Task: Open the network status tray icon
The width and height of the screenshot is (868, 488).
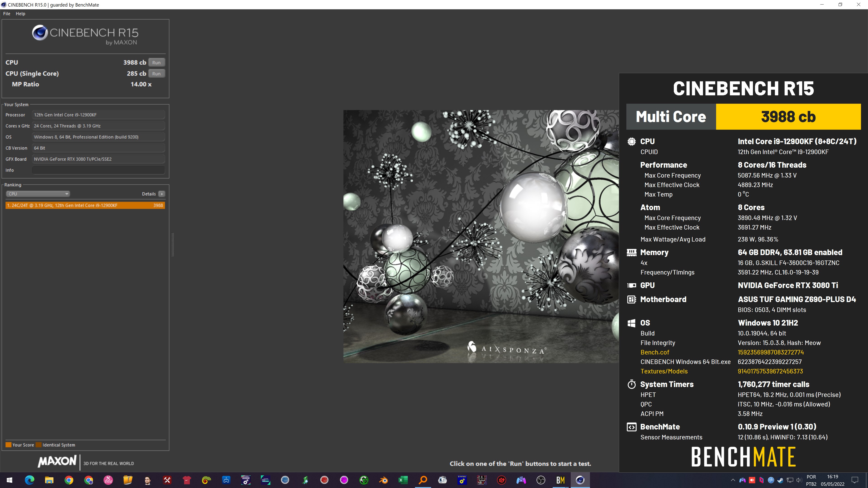Action: [x=790, y=480]
